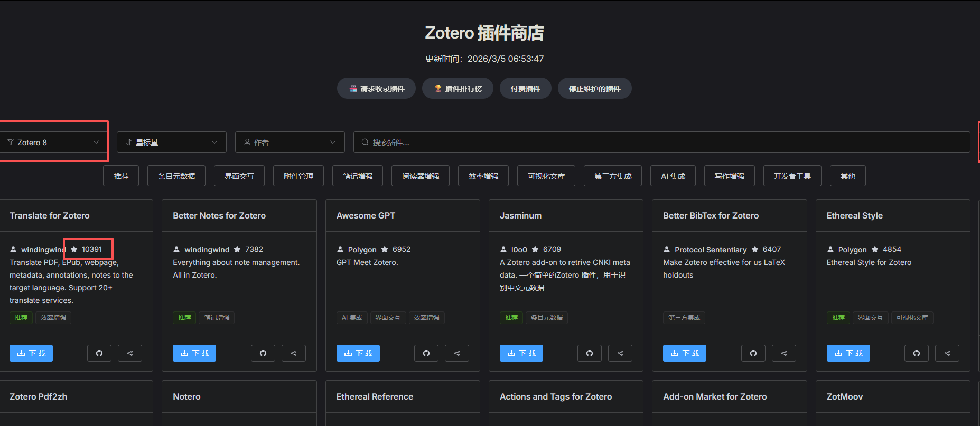Click the ZotMoov card title
Screen dimensions: 980x426
click(845, 396)
